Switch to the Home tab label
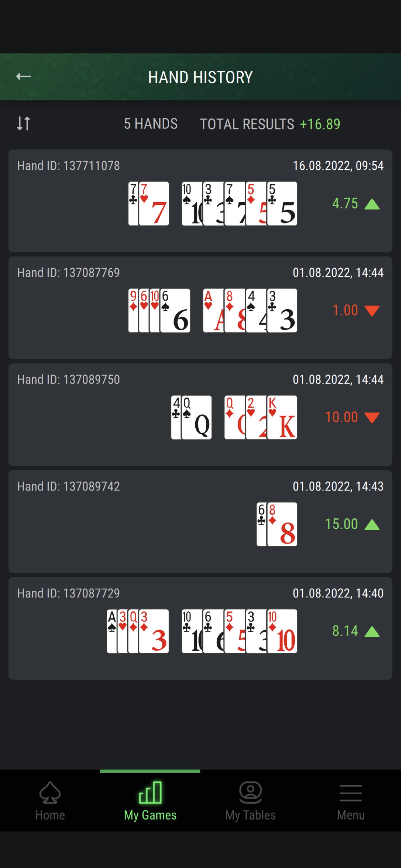The width and height of the screenshot is (401, 868). click(50, 815)
